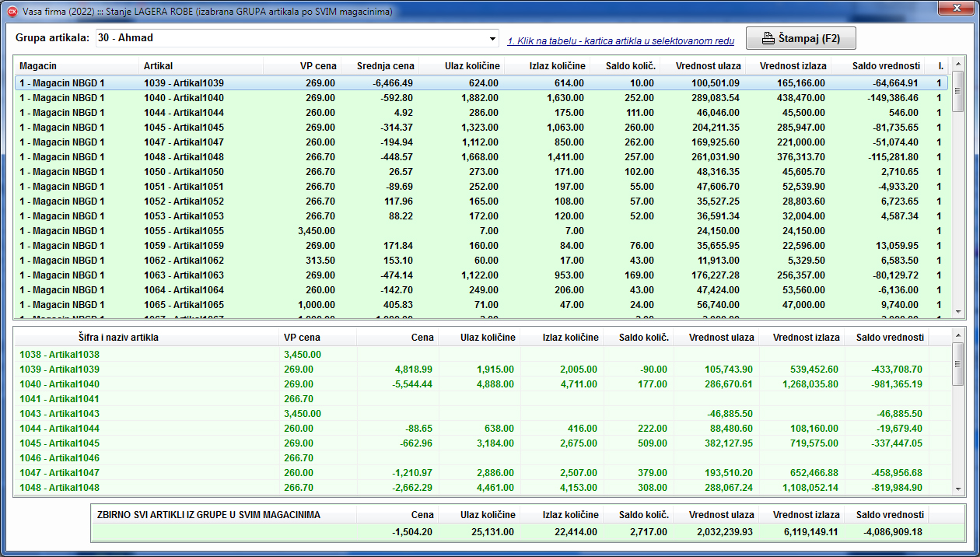This screenshot has height=557, width=980.
Task: Select 1038 - Artikal1038 in the lower table
Action: (x=483, y=354)
